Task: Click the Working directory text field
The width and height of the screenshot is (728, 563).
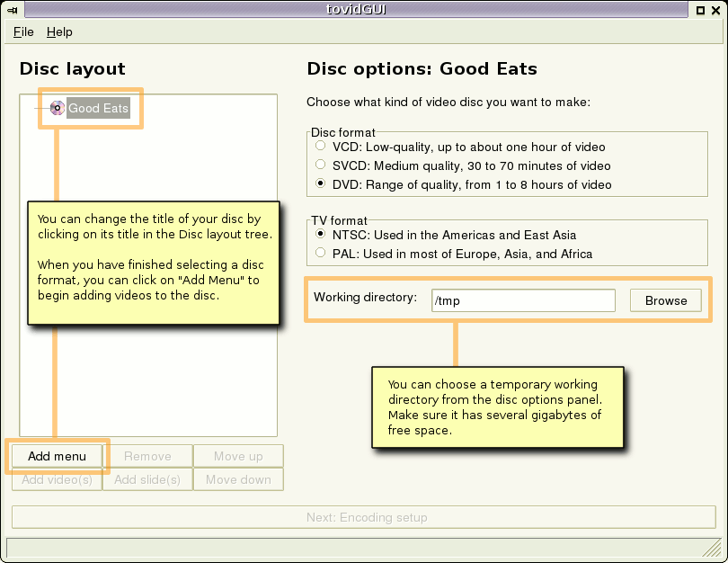Action: pyautogui.click(x=523, y=300)
